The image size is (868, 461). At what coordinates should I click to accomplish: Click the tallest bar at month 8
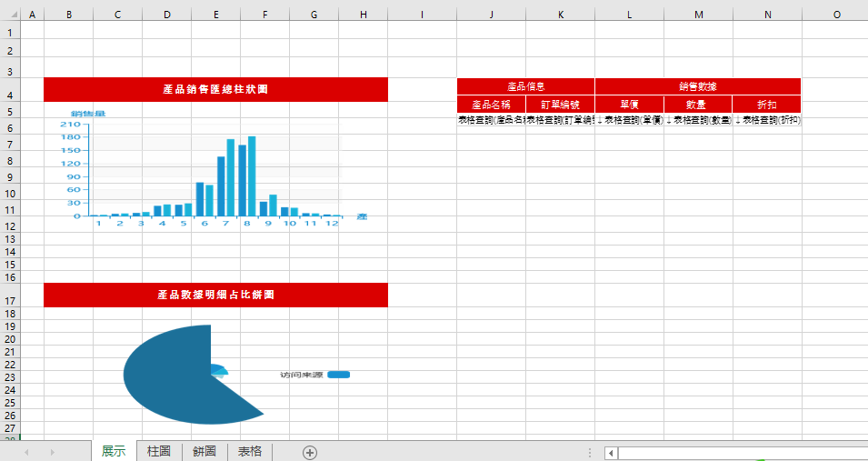pyautogui.click(x=252, y=176)
